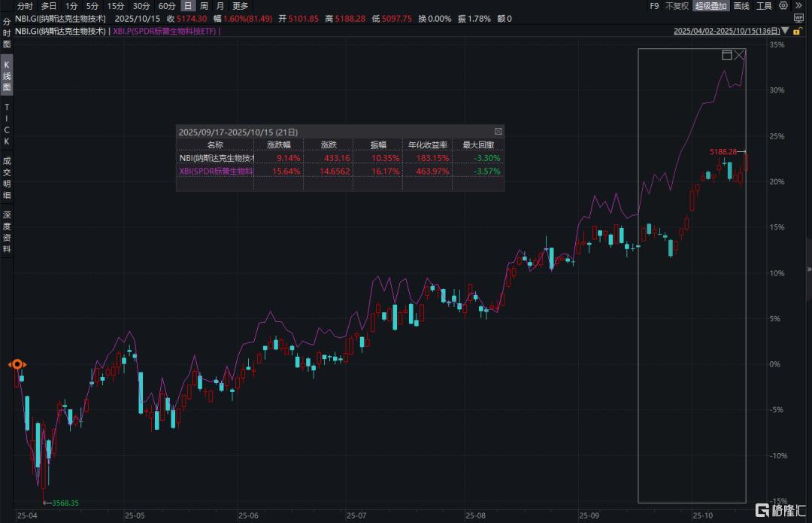Open the 更多 period options
The image size is (812, 523).
[240, 6]
